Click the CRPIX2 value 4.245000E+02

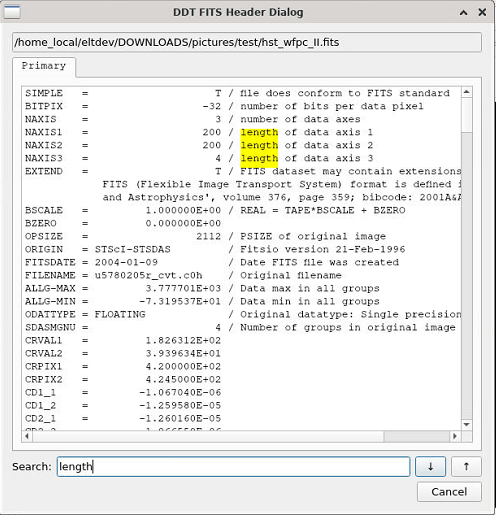[x=183, y=379]
